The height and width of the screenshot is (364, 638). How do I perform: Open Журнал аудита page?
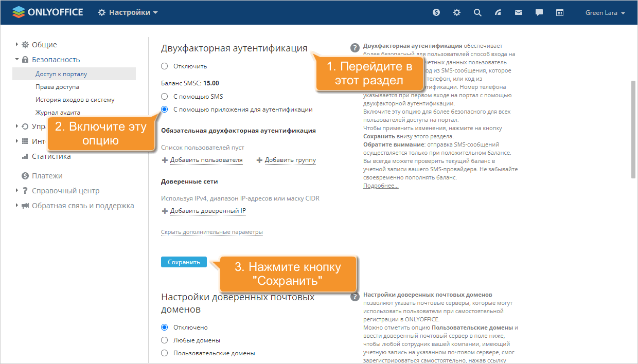point(58,113)
